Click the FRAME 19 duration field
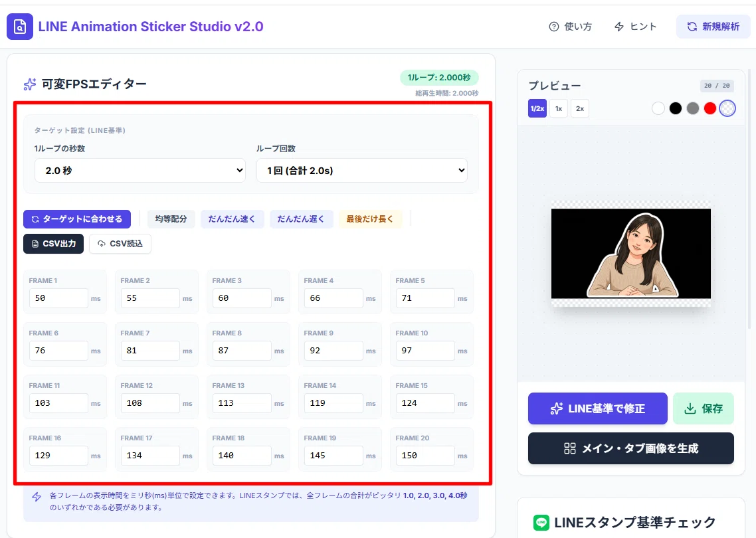Viewport: 756px width, 538px height. (333, 456)
